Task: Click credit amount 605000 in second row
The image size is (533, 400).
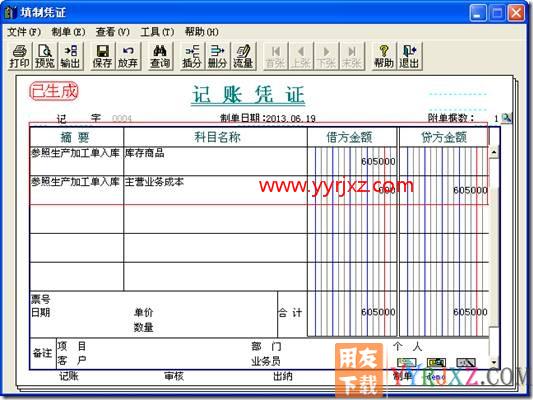Action: (x=470, y=190)
